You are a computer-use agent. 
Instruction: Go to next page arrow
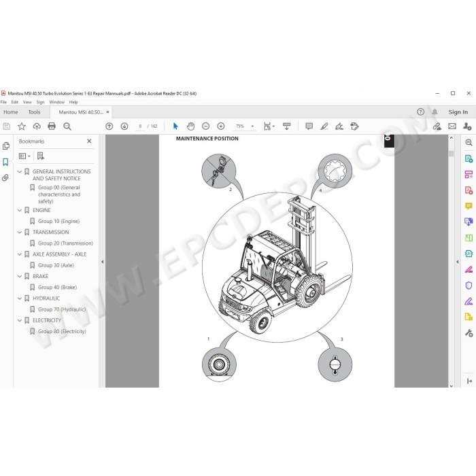[x=124, y=126]
